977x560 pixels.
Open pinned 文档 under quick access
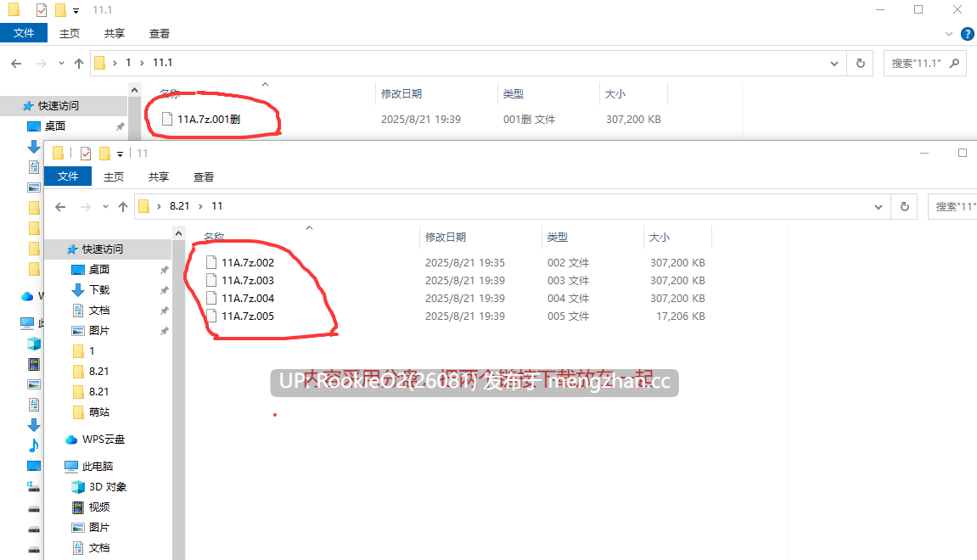(x=99, y=311)
